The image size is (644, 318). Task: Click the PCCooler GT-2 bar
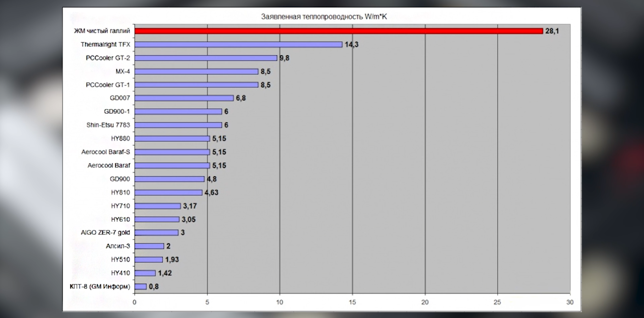click(x=206, y=58)
